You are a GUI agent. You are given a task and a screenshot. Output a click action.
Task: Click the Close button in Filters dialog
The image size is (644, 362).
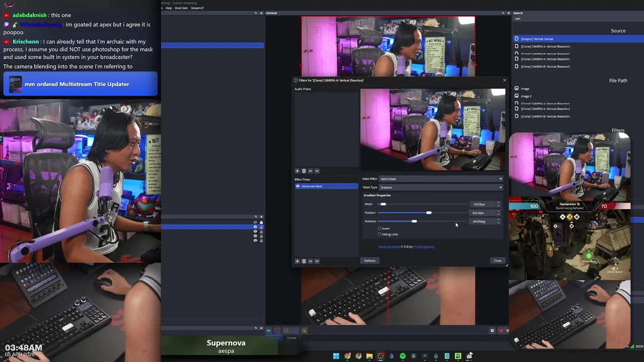point(498,260)
